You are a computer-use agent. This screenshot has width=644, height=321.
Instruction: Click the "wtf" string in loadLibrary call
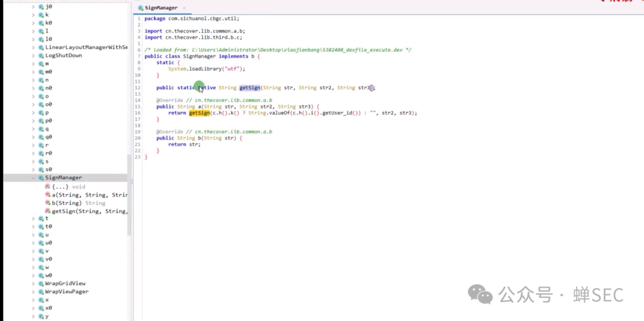(233, 69)
